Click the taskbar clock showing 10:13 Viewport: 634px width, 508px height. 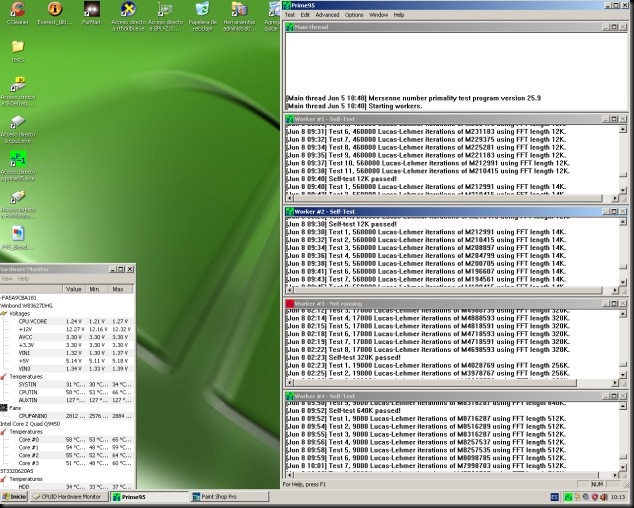pyautogui.click(x=617, y=497)
